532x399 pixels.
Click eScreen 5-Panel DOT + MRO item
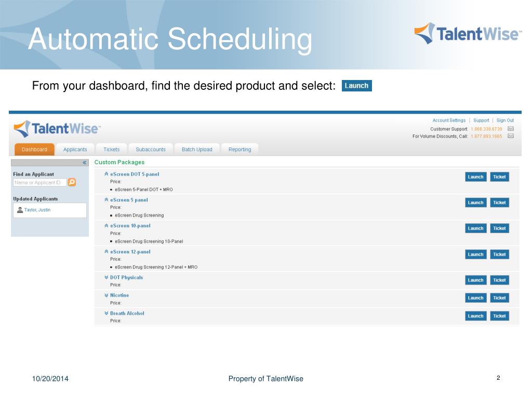click(143, 190)
